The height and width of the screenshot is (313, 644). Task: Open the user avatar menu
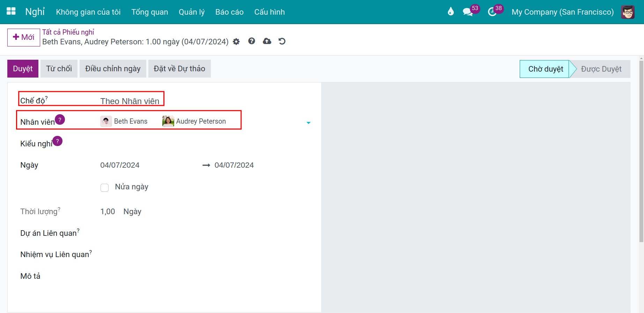click(x=628, y=12)
